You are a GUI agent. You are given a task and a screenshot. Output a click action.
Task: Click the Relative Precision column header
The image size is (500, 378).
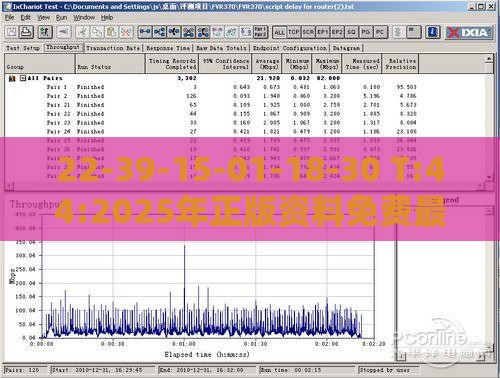[400, 64]
